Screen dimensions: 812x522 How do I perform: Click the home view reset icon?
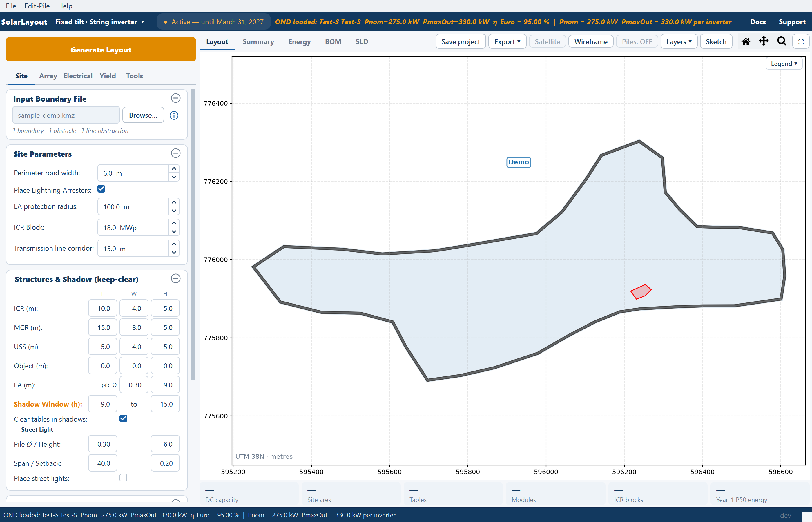(746, 41)
